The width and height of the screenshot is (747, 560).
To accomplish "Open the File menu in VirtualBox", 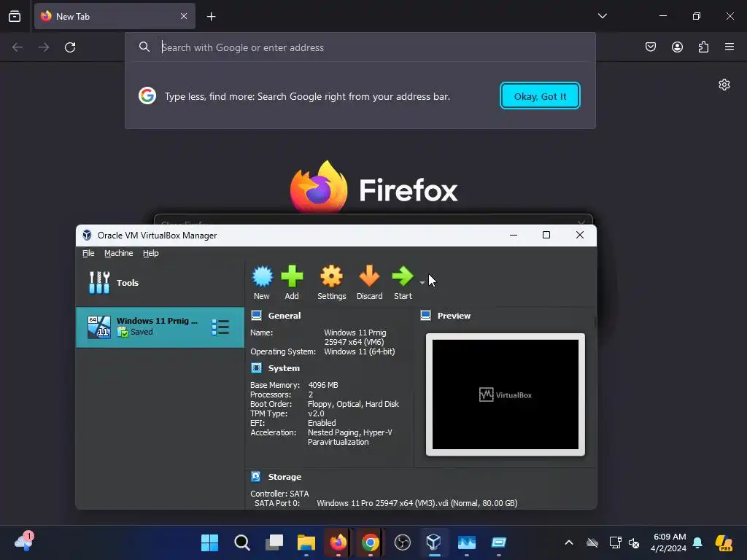I will point(88,253).
